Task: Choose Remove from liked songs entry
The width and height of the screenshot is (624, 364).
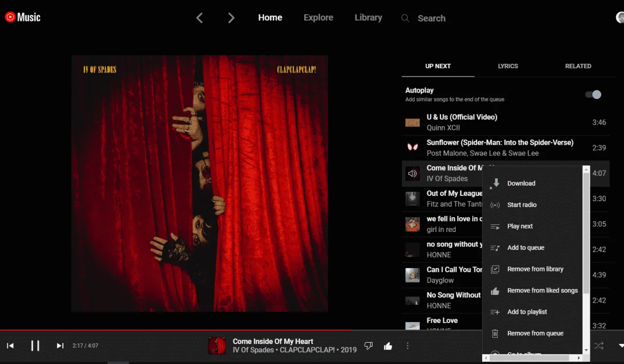Action: pos(543,290)
